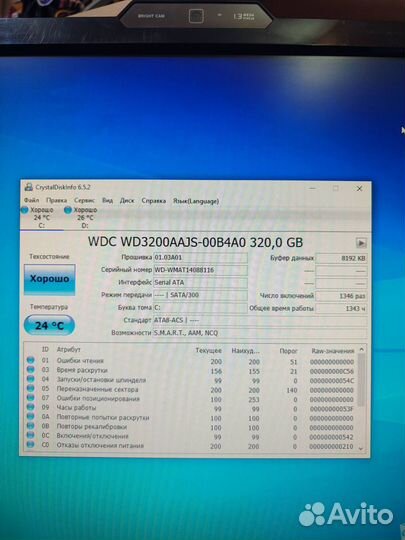This screenshot has width=405, height=540.
Task: Click the ATA8-ACS standard field
Action: [260, 320]
